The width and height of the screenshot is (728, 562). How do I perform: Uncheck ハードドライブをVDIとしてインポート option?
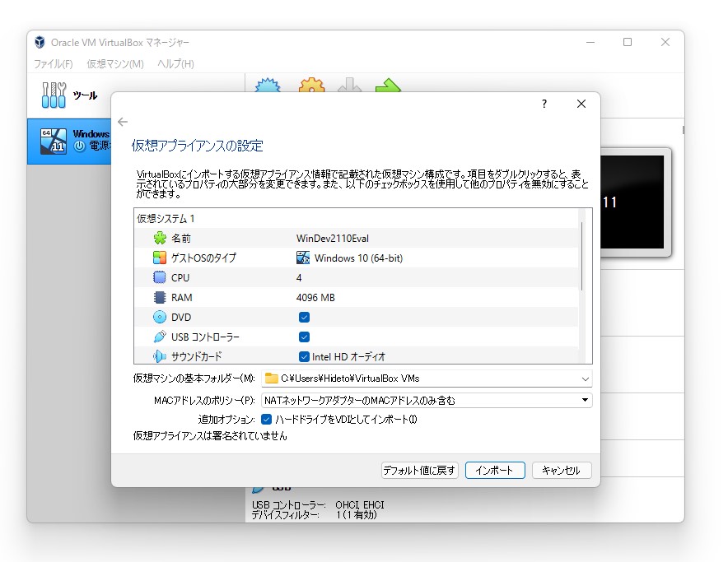coord(265,420)
